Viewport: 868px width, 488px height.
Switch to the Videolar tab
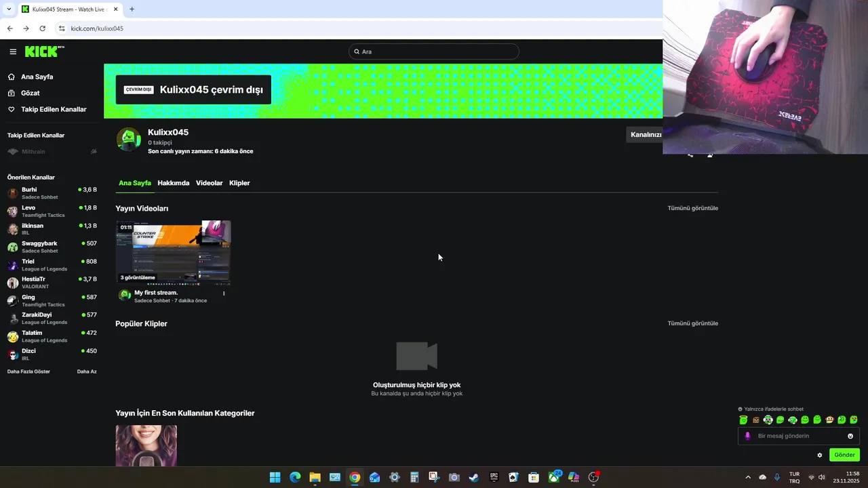210,183
